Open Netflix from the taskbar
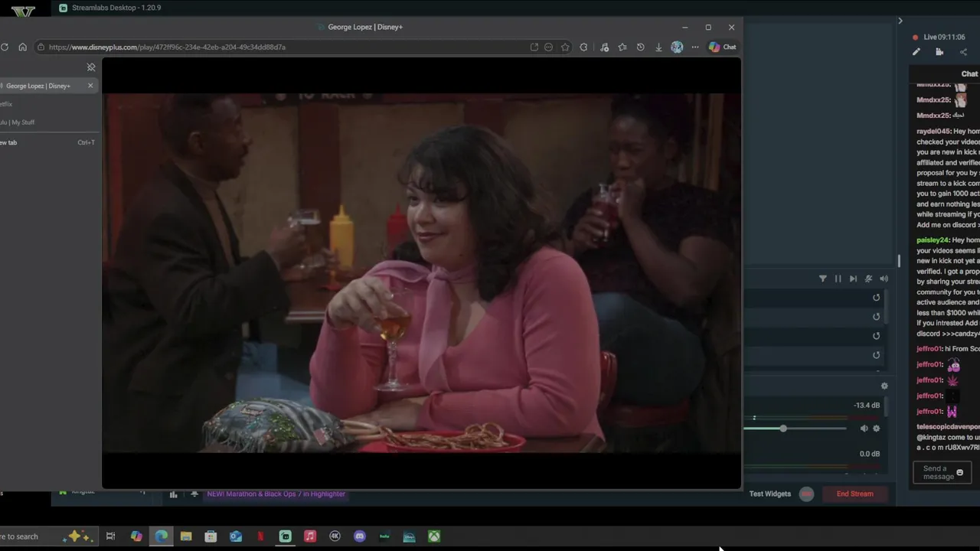Viewport: 980px width, 551px height. coord(260,536)
